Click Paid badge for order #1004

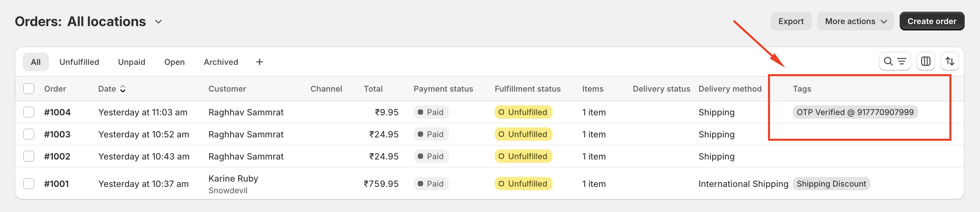pos(431,112)
